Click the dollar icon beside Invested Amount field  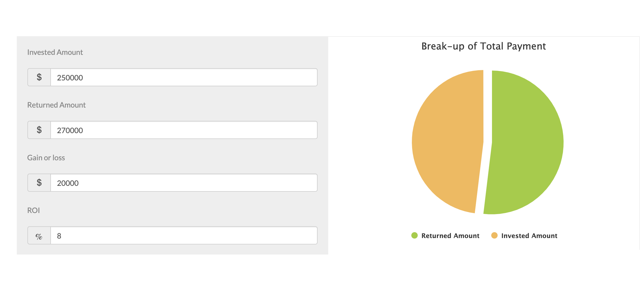coord(39,77)
